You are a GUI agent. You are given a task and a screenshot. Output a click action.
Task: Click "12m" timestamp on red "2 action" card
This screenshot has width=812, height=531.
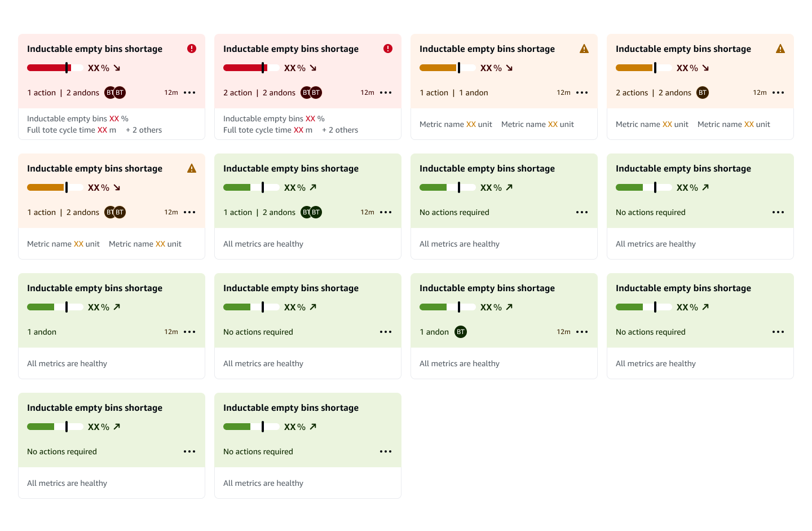(368, 93)
